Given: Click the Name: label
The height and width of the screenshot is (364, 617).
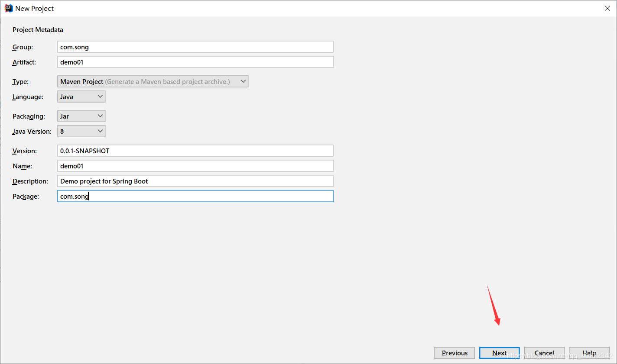Looking at the screenshot, I should click(x=22, y=166).
